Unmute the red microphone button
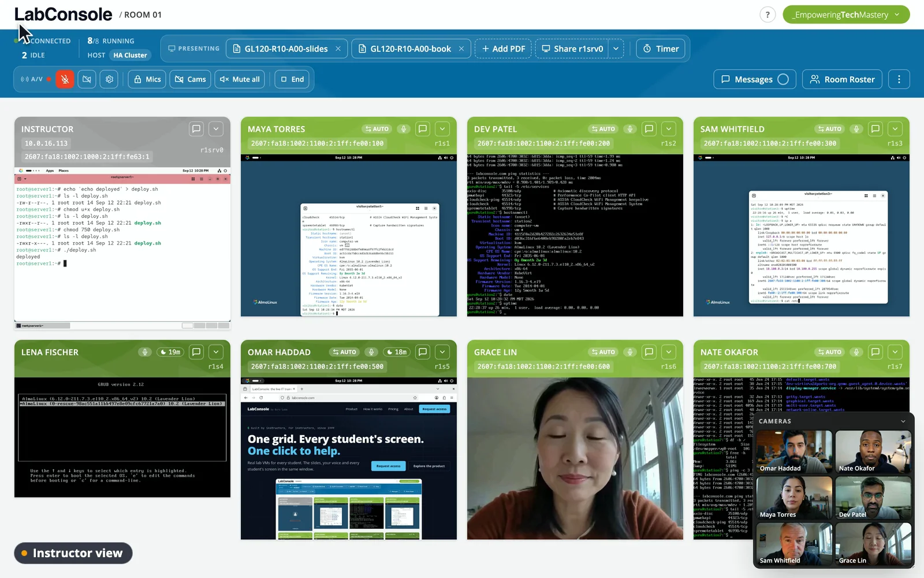Viewport: 924px width, 578px height. [65, 79]
